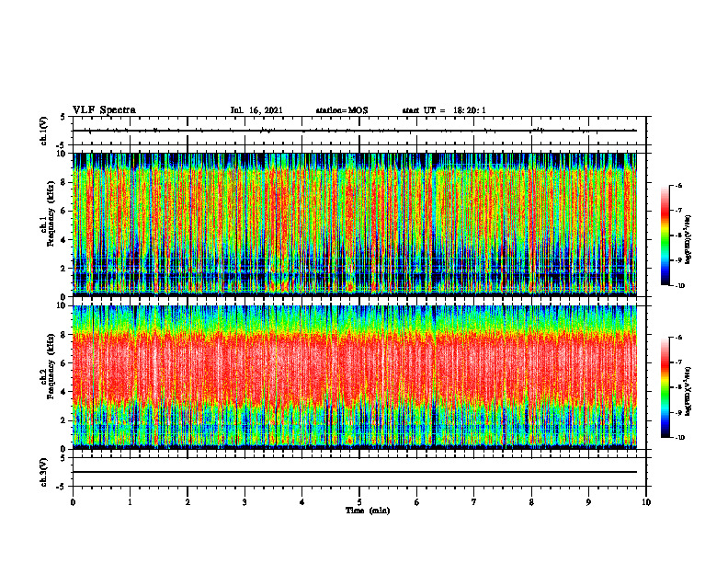This screenshot has width=728, height=563.
Task: Click the time axis tick label '7'
Action: tap(474, 502)
